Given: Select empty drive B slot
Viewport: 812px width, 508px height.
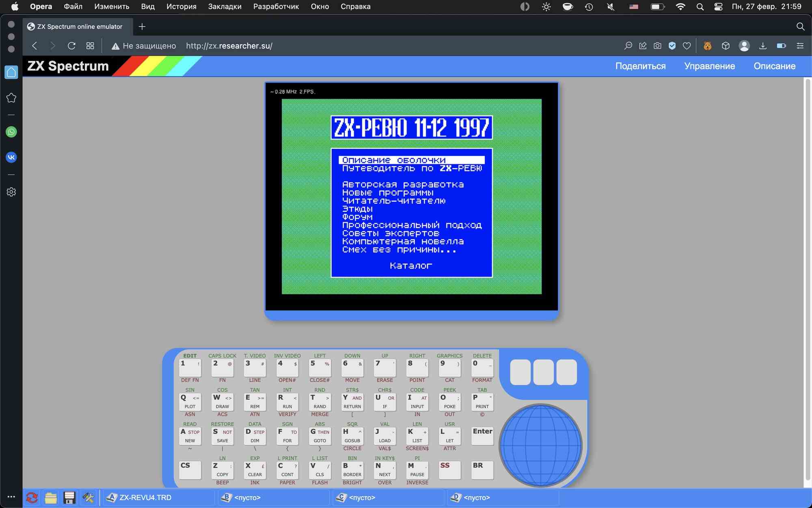Looking at the screenshot, I should tap(273, 497).
